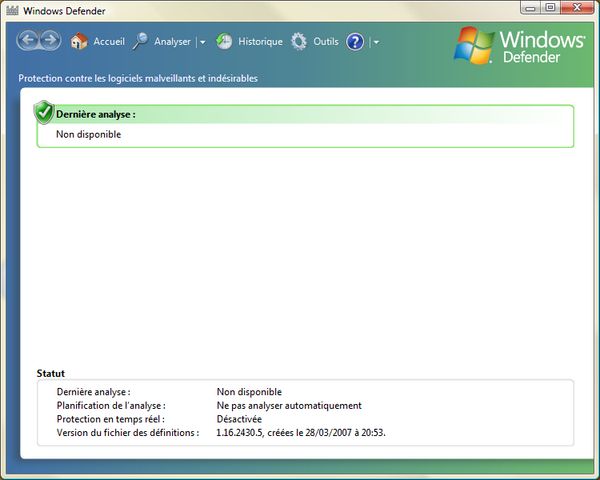
Task: Select the Accueil text label in the toolbar
Action: 109,42
